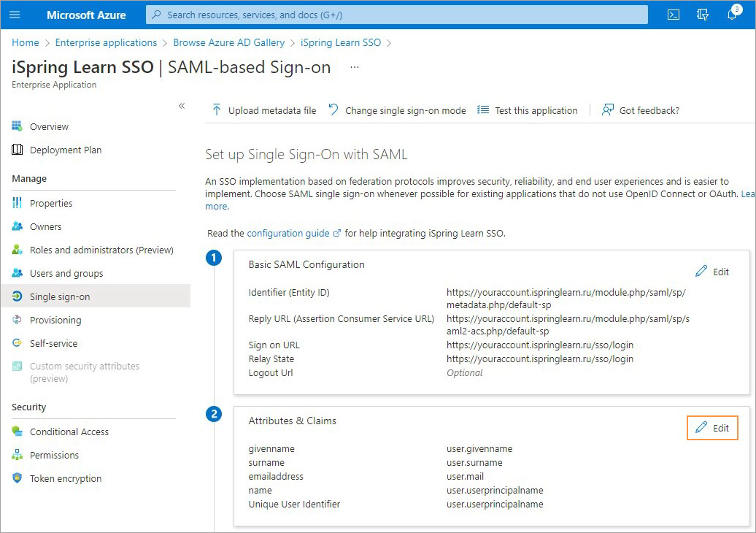Click the Properties bars icon
This screenshot has height=533, width=756.
point(17,202)
